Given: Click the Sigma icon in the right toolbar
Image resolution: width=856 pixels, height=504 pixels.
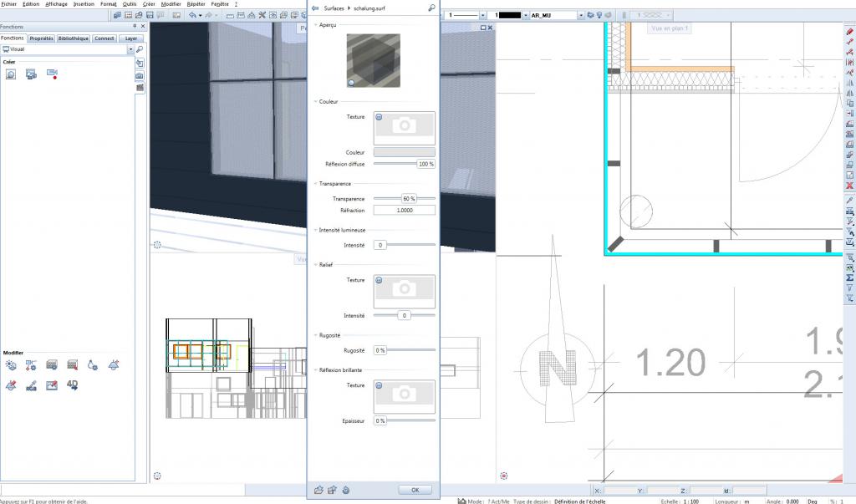Looking at the screenshot, I should tap(849, 278).
